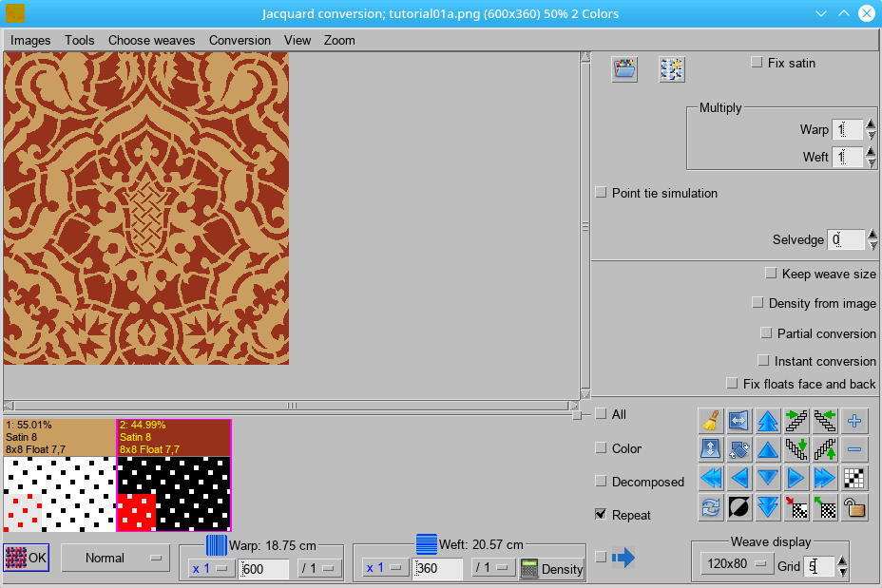
Task: Click the broom clear weave icon
Action: [x=710, y=421]
